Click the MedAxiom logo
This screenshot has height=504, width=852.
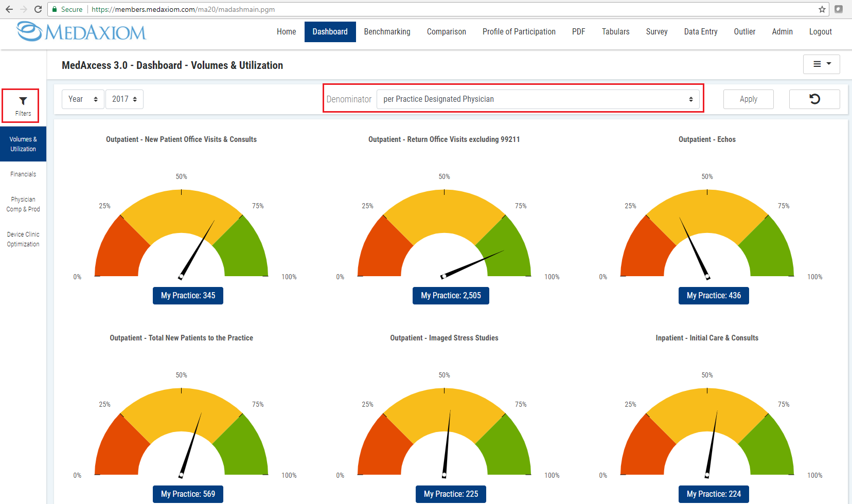(x=81, y=32)
